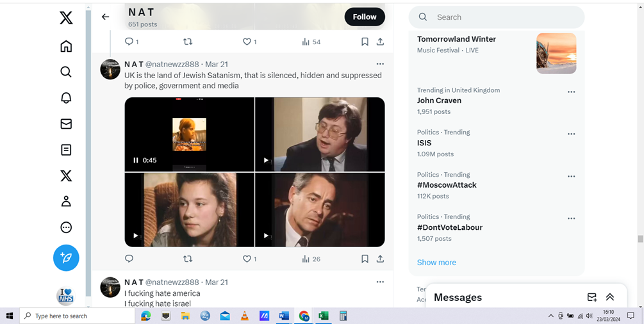The width and height of the screenshot is (644, 324).
Task: Click the Explore magnifier in sidebar
Action: click(x=66, y=72)
